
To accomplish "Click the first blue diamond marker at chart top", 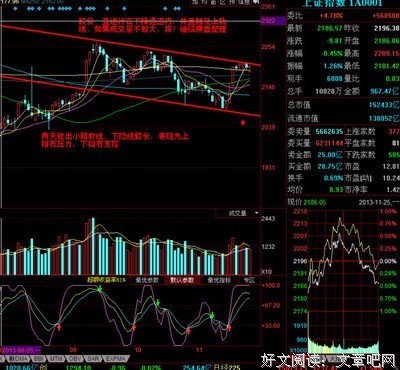I will point(16,9).
